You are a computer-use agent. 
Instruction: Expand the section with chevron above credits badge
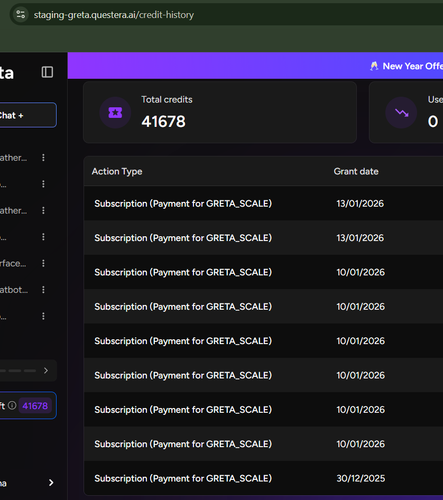[46, 370]
